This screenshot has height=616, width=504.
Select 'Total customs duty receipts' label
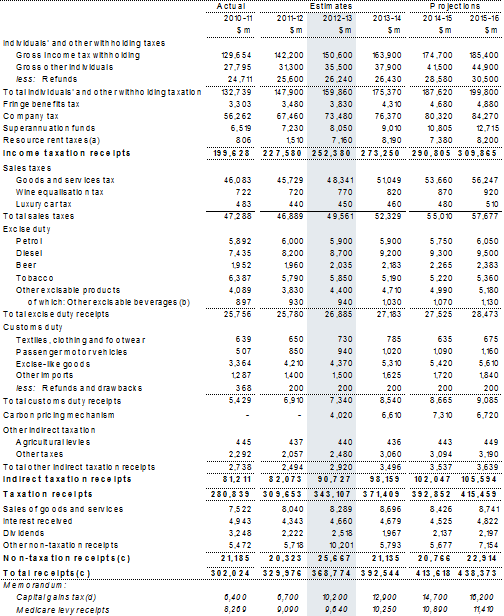pos(62,401)
